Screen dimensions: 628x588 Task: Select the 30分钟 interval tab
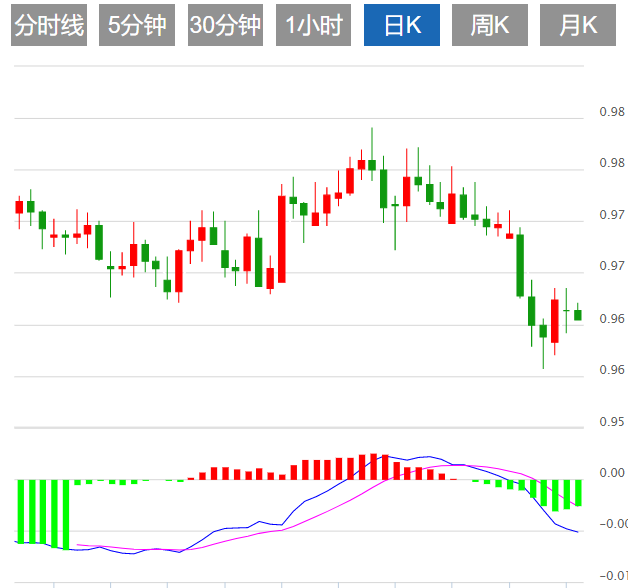(225, 25)
